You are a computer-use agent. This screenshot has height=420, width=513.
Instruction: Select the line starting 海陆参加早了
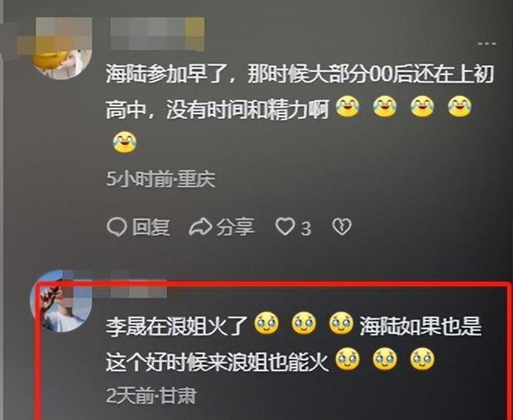click(300, 74)
